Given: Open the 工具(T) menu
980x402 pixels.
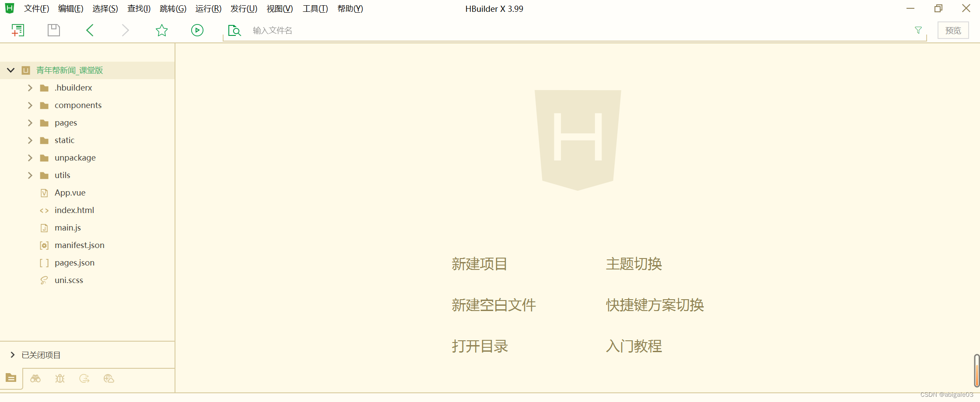Looking at the screenshot, I should [315, 8].
